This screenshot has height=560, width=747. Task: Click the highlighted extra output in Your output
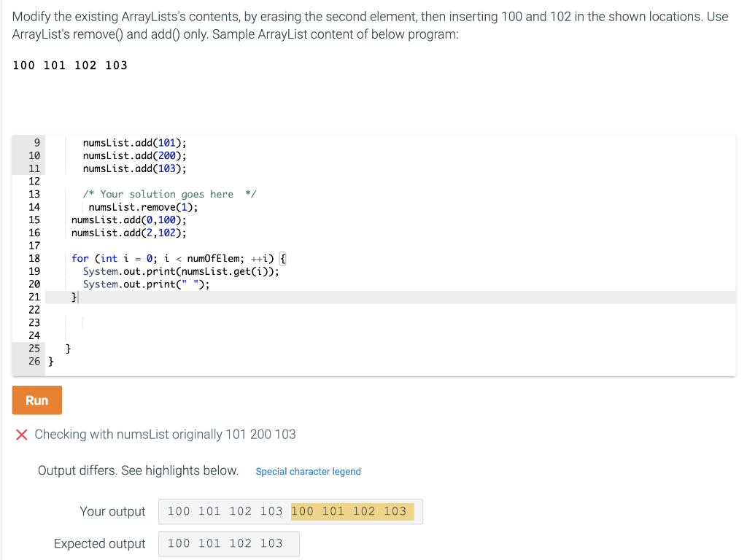[x=352, y=511]
